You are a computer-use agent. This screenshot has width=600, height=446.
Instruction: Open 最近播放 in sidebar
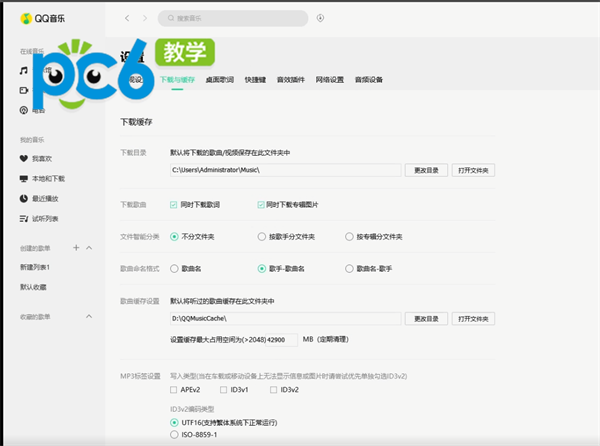(45, 199)
